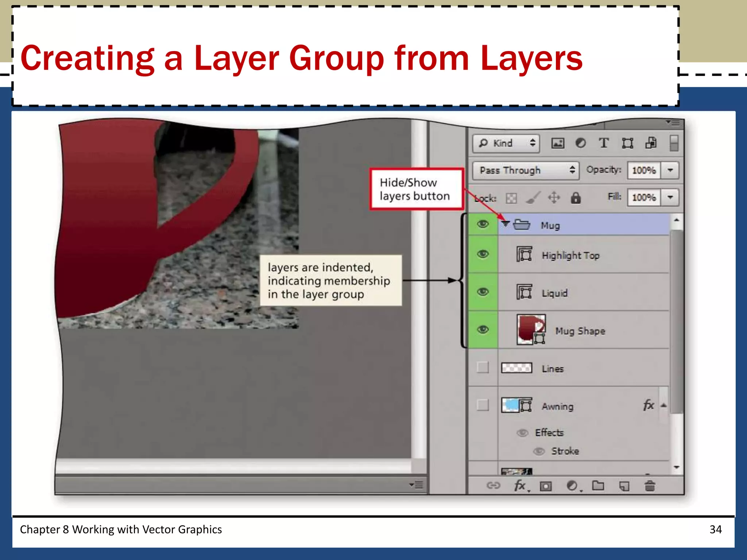Select the Lines layer name
Viewport: 747px width, 560px height.
[553, 369]
